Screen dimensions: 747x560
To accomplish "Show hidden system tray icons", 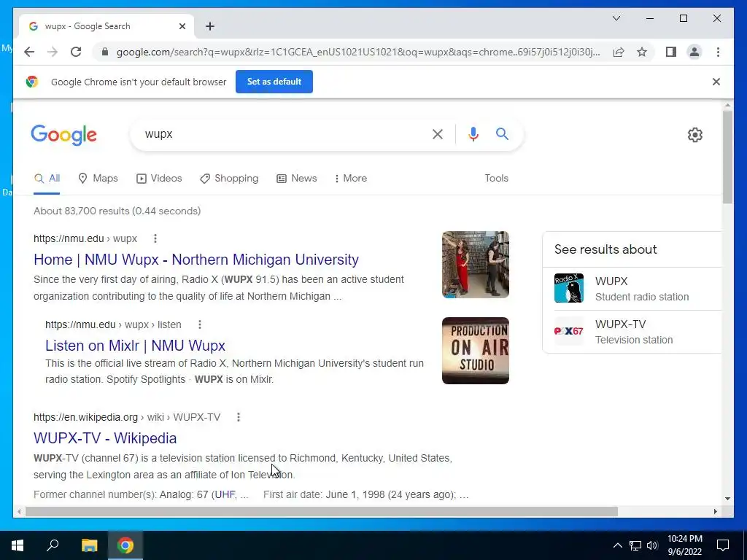I will pyautogui.click(x=617, y=545).
